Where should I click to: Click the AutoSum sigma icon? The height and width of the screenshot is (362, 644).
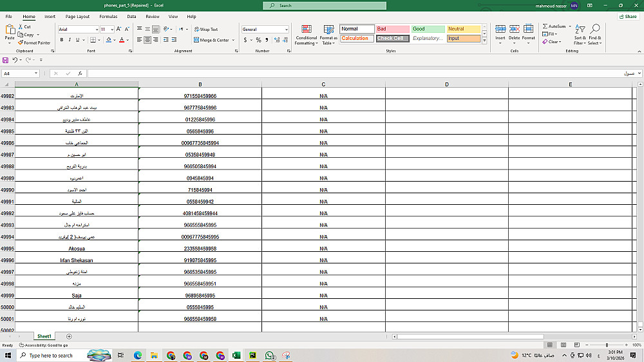pos(545,26)
